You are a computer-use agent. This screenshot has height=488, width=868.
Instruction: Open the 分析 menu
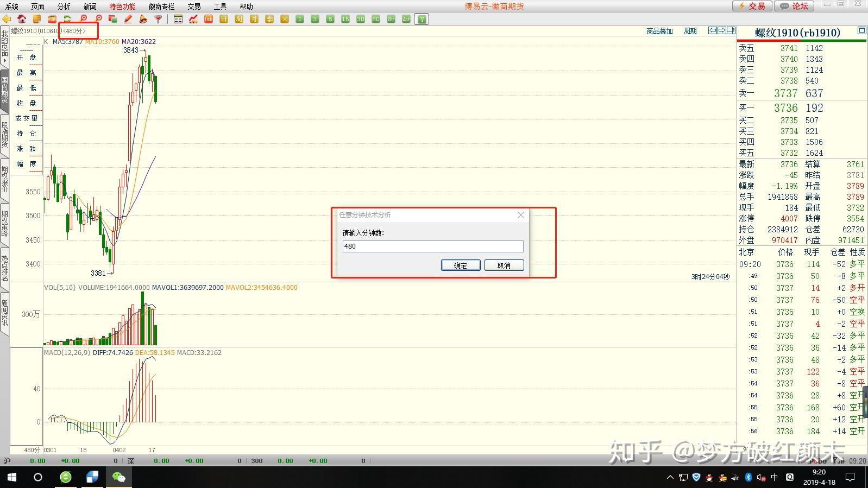tap(64, 7)
